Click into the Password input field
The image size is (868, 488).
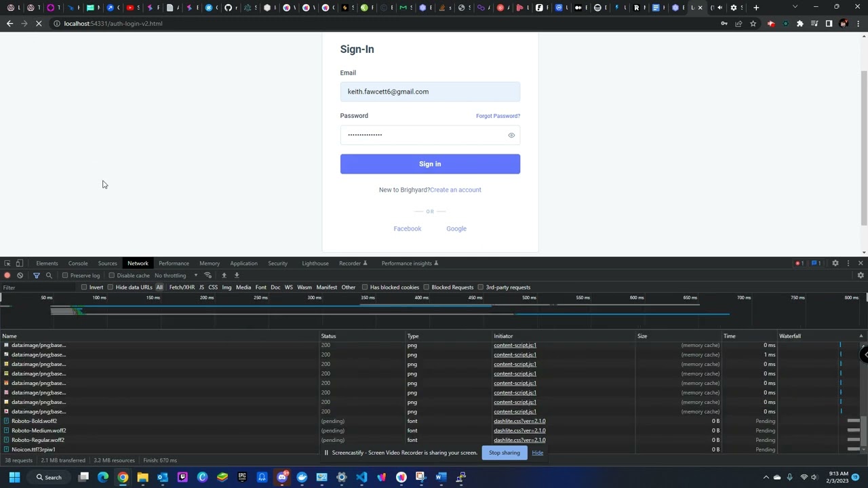pos(430,135)
